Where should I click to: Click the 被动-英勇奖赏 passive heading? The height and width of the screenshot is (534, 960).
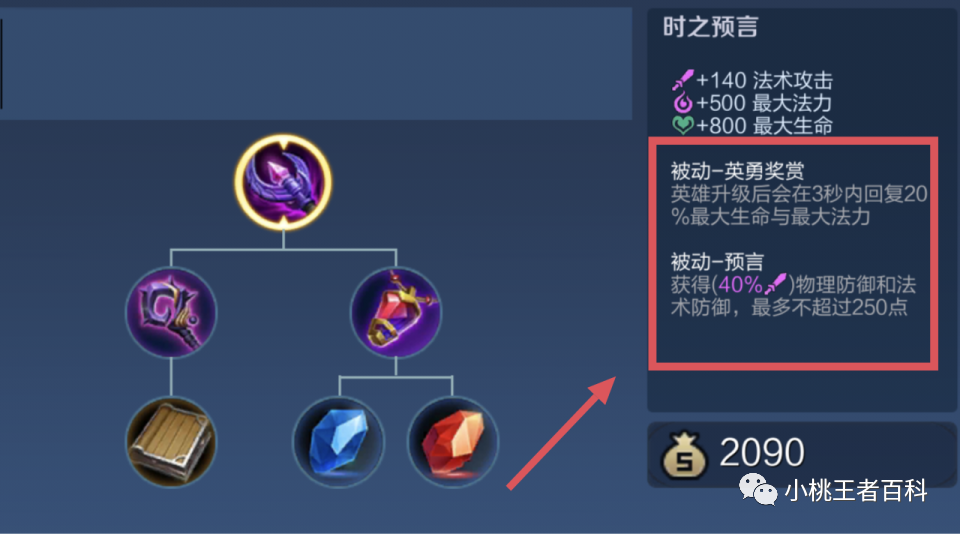[737, 170]
